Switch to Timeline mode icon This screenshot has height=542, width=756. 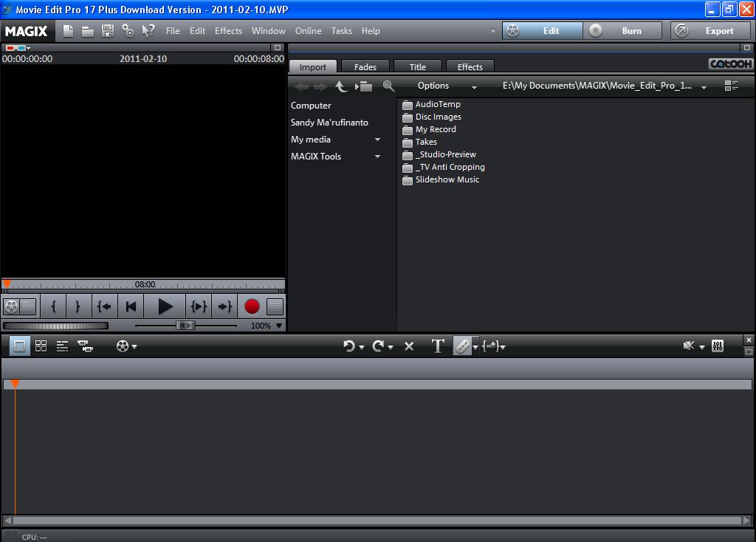coord(62,346)
